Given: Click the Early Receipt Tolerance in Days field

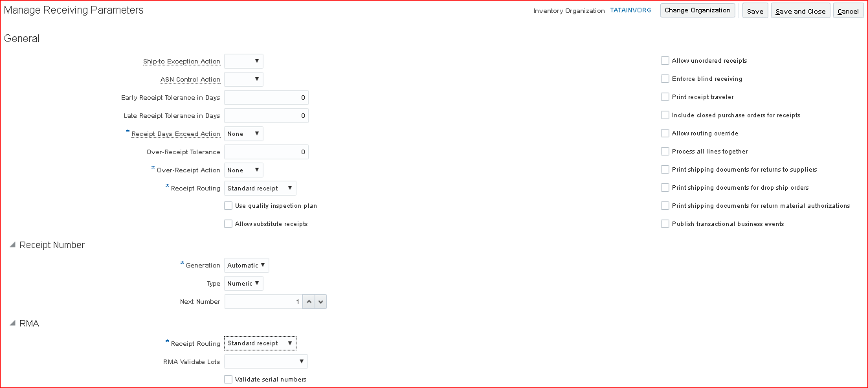Looking at the screenshot, I should (266, 98).
